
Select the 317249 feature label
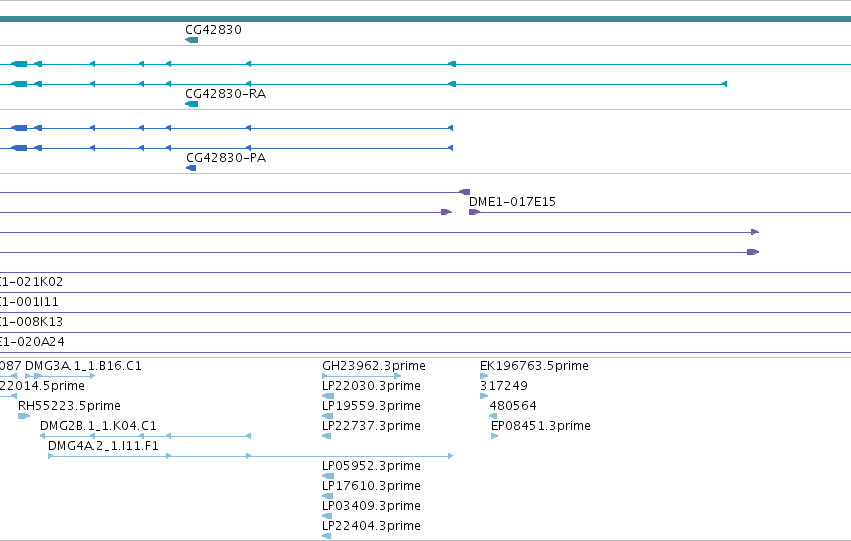click(504, 386)
